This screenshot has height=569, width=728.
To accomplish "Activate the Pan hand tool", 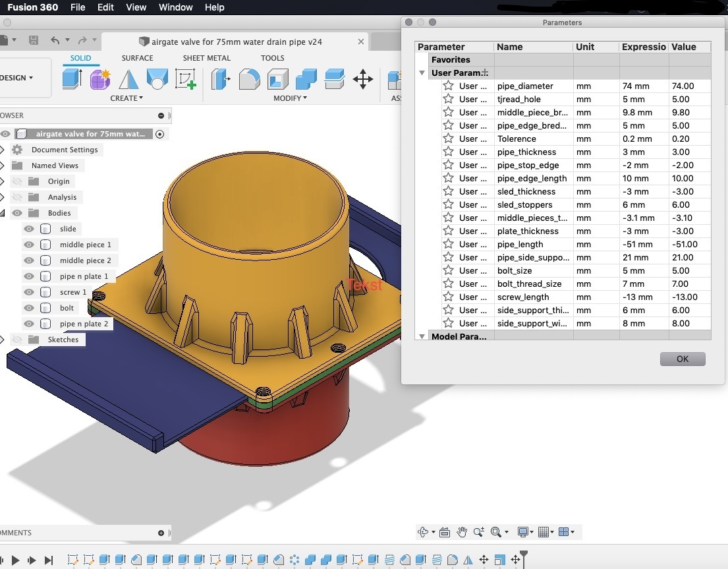I will click(x=462, y=532).
